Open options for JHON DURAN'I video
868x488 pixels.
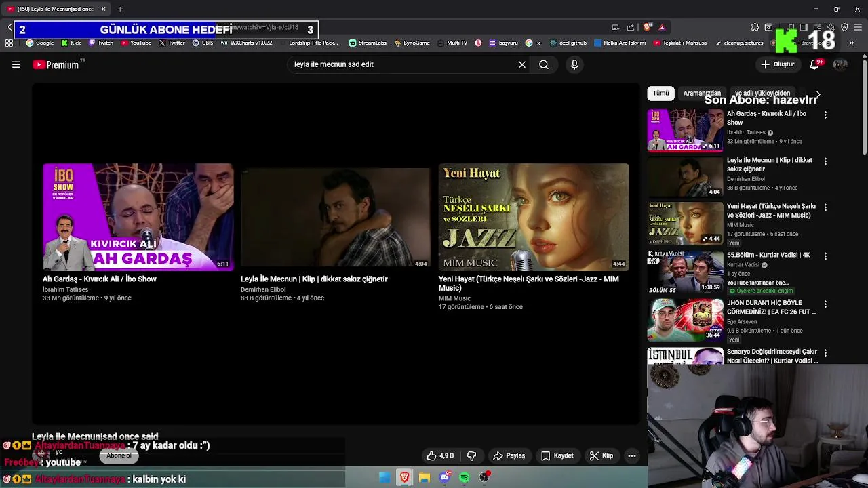click(x=825, y=304)
